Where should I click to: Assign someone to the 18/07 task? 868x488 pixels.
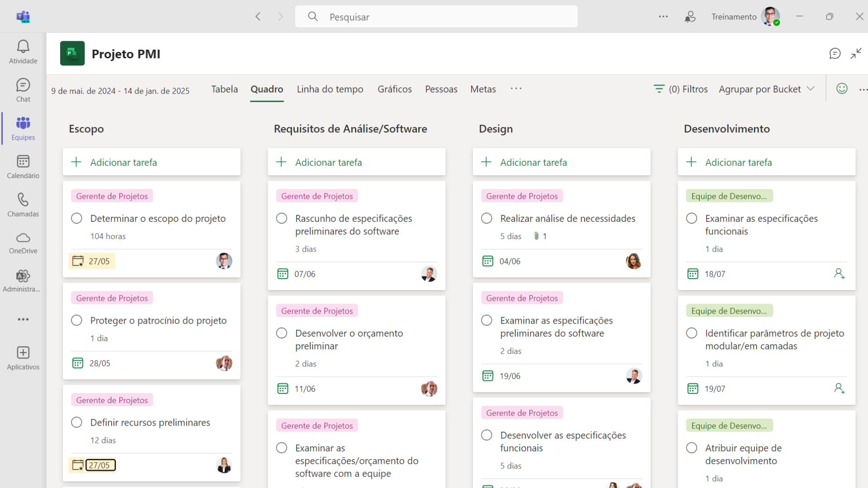click(x=840, y=274)
